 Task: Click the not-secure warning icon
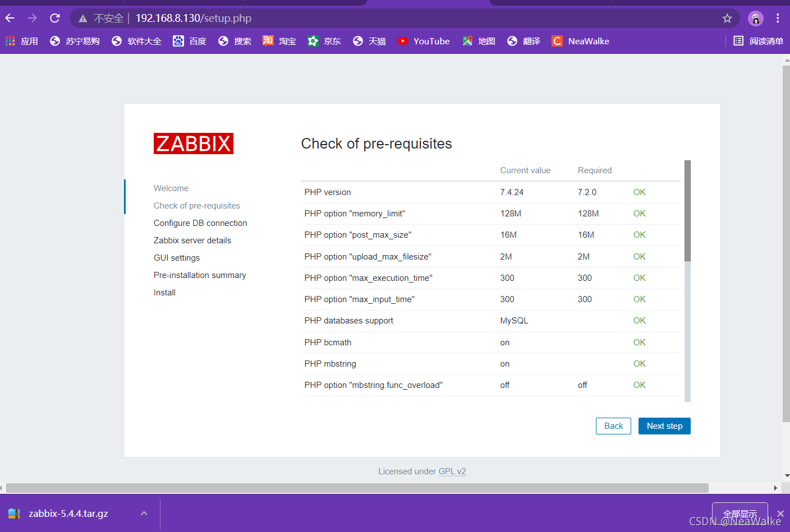(83, 18)
